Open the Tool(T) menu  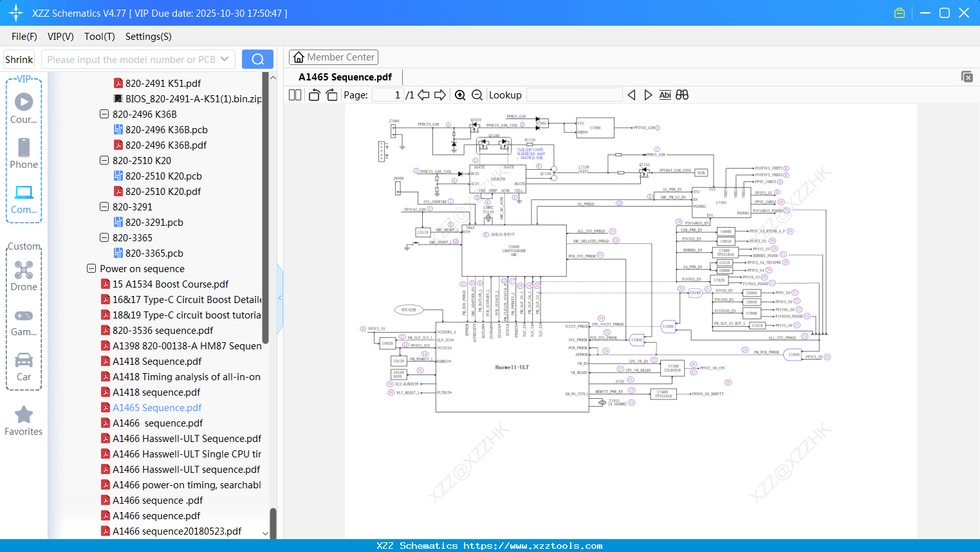tap(100, 37)
